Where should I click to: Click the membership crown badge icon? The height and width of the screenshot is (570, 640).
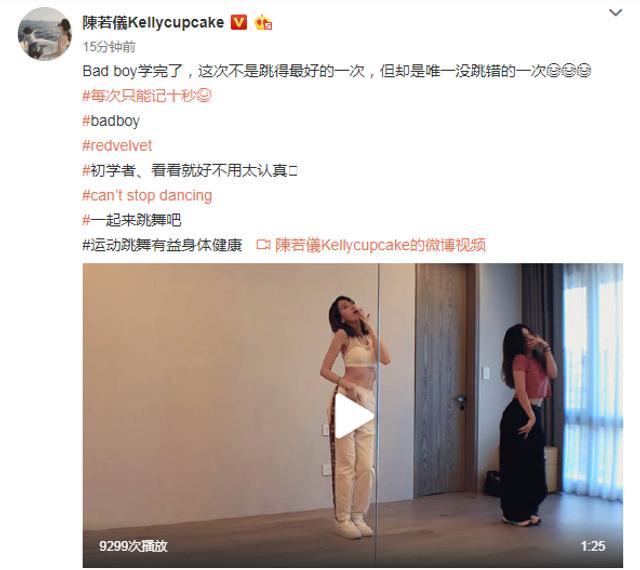tap(263, 23)
